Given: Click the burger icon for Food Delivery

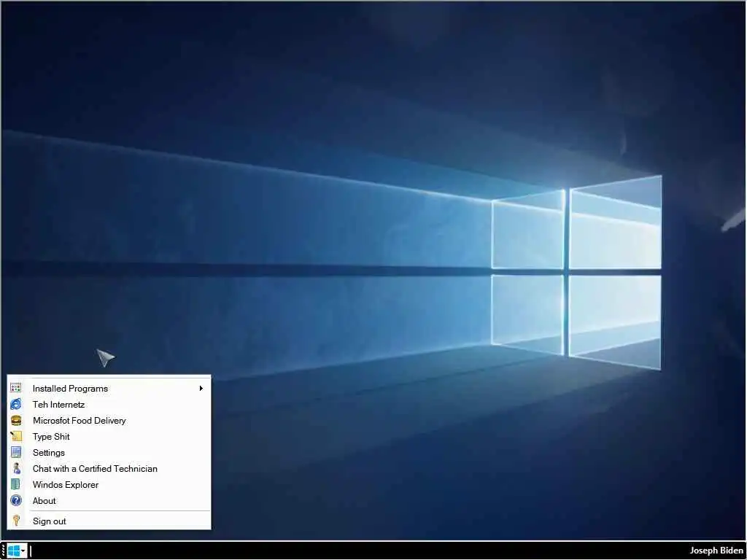Looking at the screenshot, I should click(16, 421).
